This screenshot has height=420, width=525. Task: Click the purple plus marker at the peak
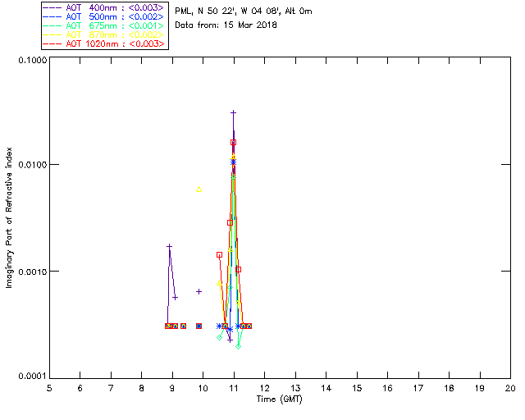(x=233, y=112)
